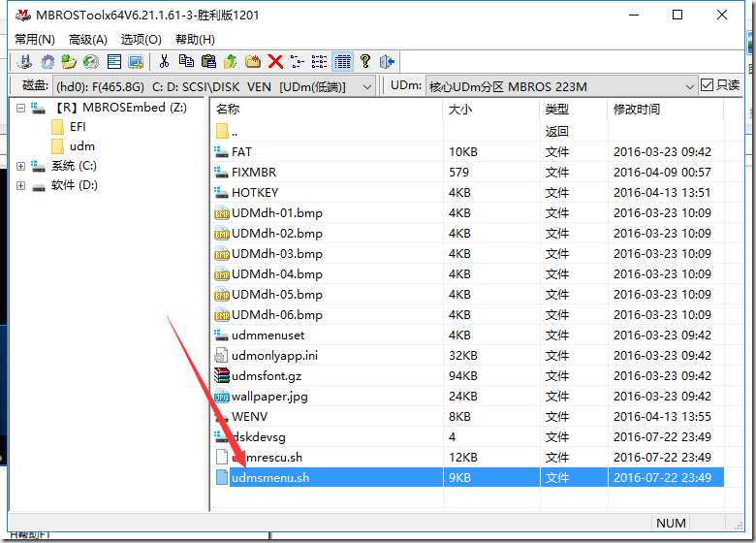
Task: Open the 选项(O) menu
Action: pos(142,39)
